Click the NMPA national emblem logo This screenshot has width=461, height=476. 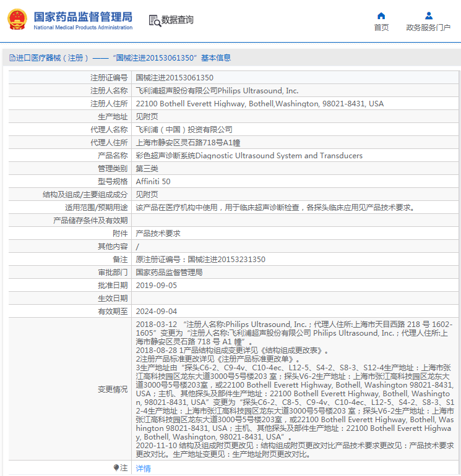pos(17,19)
